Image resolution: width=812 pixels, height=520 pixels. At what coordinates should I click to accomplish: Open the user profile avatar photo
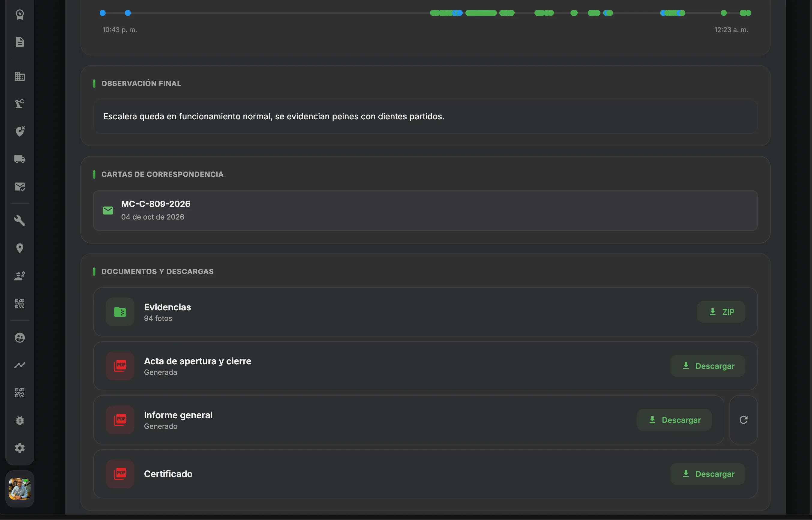[20, 489]
